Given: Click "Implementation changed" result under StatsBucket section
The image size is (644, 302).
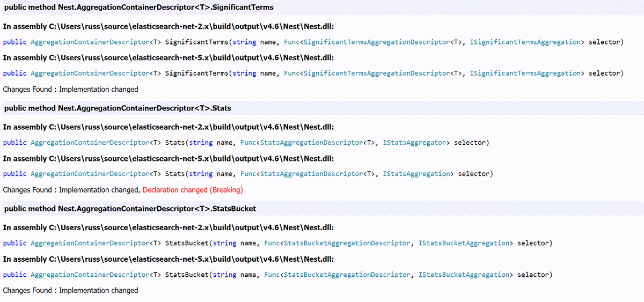Looking at the screenshot, I should [x=98, y=290].
